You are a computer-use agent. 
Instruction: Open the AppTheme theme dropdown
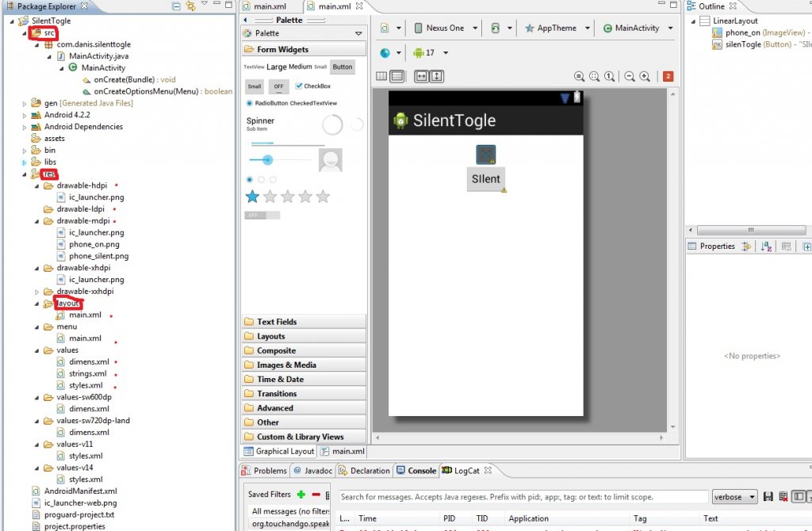pyautogui.click(x=558, y=28)
